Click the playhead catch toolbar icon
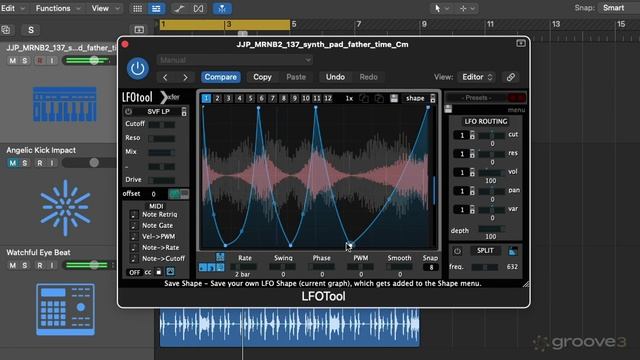The width and height of the screenshot is (640, 360). 222,9
